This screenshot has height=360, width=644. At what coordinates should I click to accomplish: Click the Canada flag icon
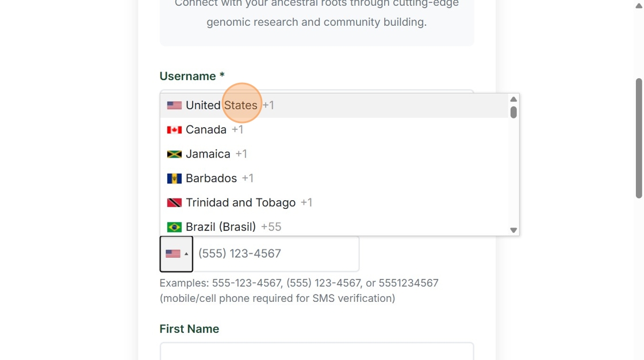(174, 130)
